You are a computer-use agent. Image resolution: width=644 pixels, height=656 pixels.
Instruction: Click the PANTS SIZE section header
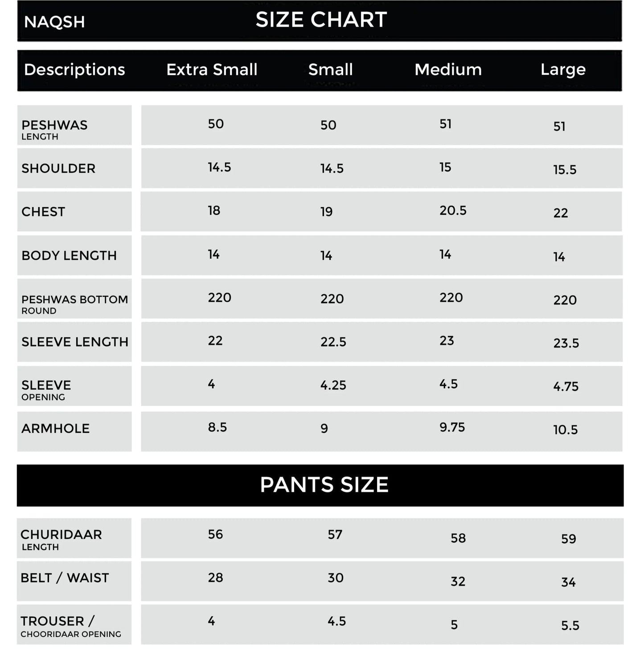[x=324, y=485]
